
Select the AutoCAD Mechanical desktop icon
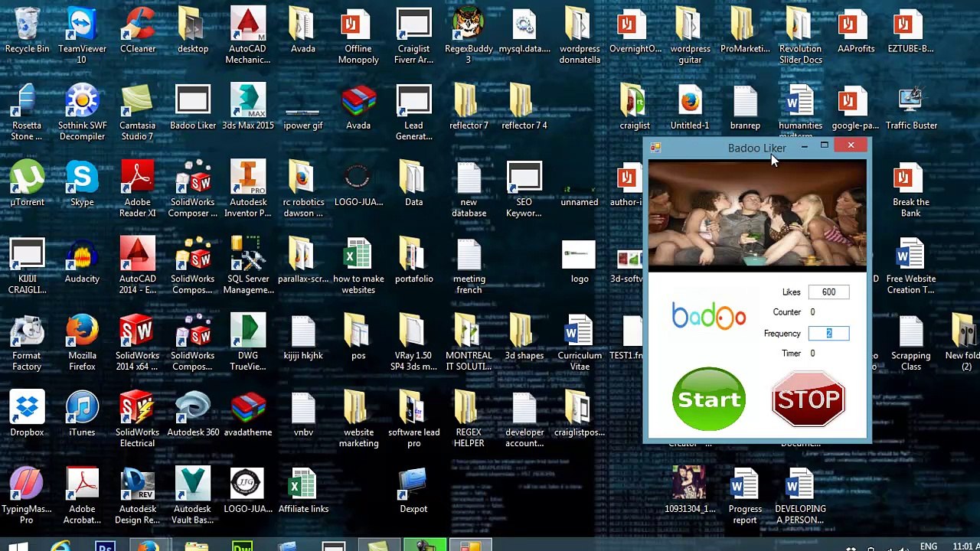pos(248,35)
